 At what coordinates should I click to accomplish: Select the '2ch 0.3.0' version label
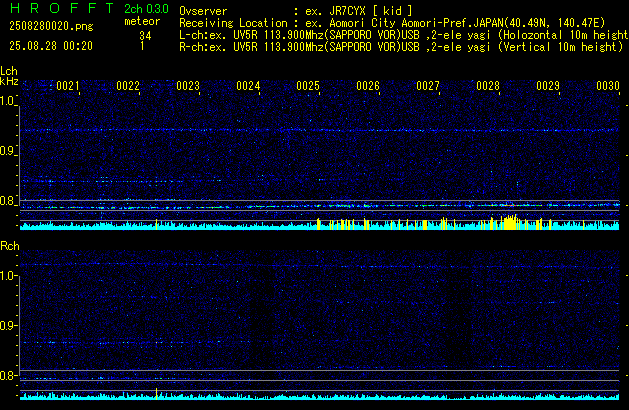click(146, 9)
